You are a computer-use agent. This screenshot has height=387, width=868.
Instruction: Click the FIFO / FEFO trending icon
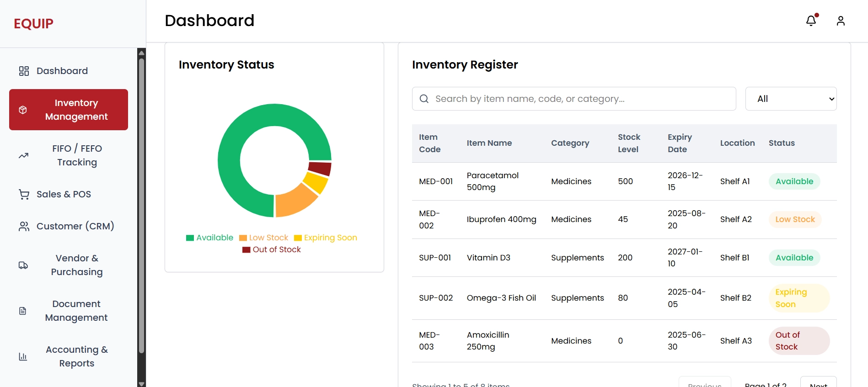(23, 155)
